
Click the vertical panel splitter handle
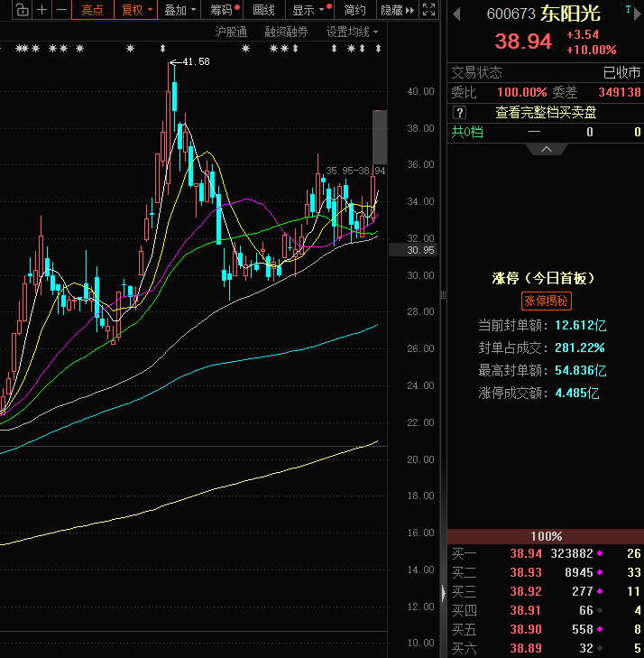[443, 295]
